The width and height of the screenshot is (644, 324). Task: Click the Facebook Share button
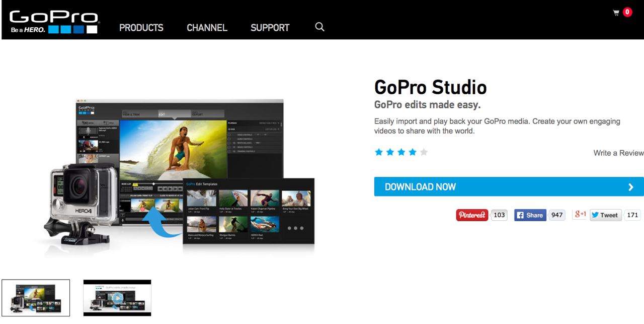pos(530,215)
